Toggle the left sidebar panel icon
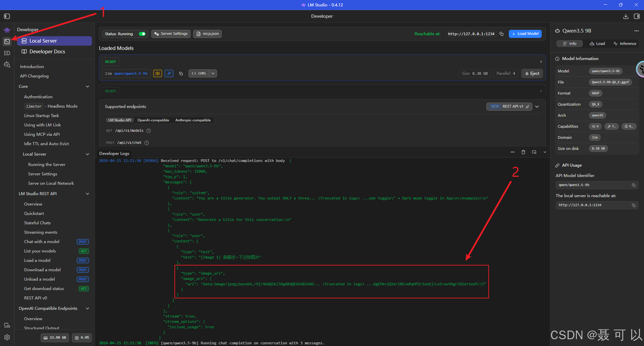Image resolution: width=644 pixels, height=346 pixels. [x=7, y=16]
